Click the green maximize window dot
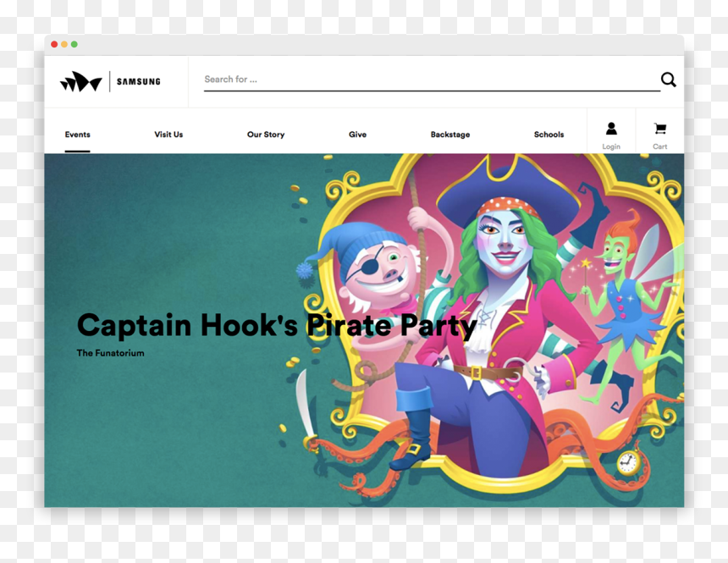Screen dimensions: 728x563 (74, 44)
